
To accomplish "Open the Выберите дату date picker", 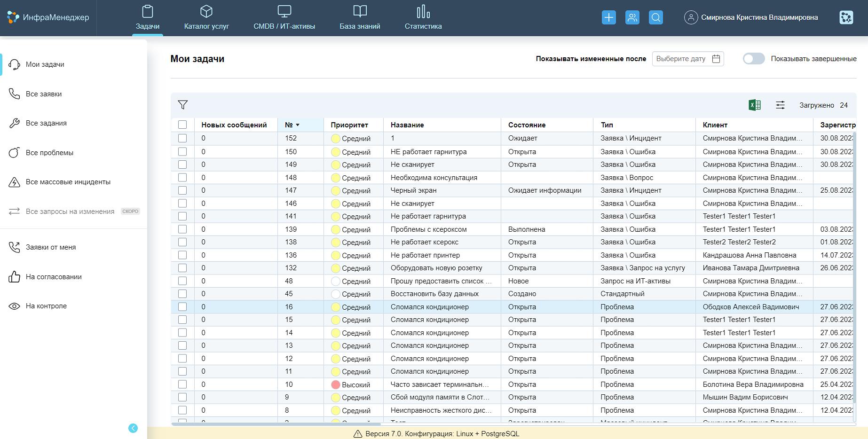I will click(687, 59).
